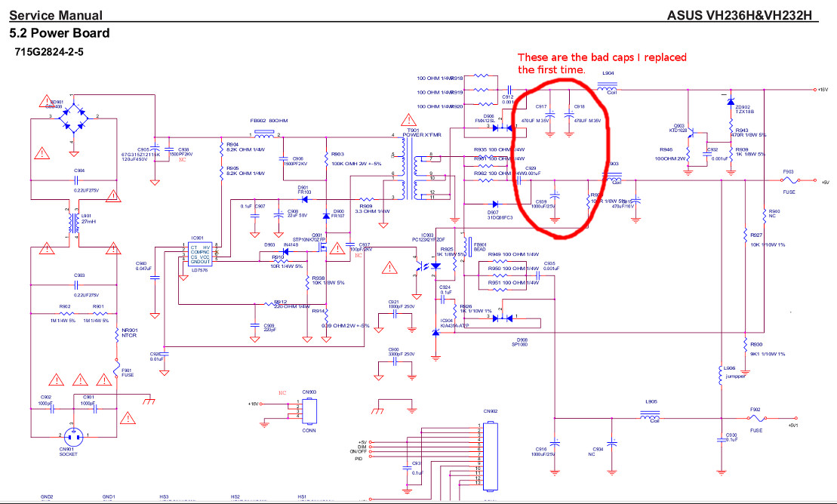This screenshot has width=837, height=504.
Task: Click the "C904 0.22UF275V" label
Action: [x=87, y=180]
